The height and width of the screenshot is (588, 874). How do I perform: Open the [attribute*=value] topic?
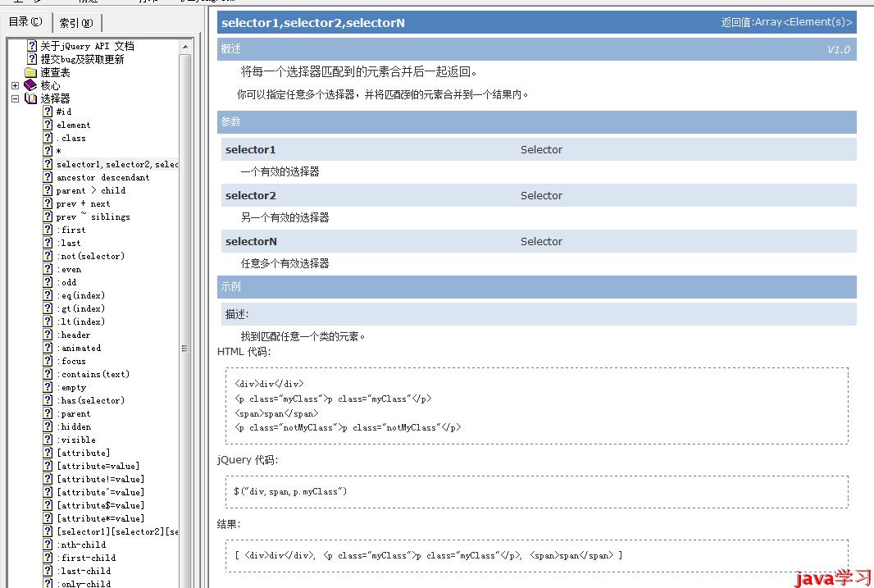[100, 518]
